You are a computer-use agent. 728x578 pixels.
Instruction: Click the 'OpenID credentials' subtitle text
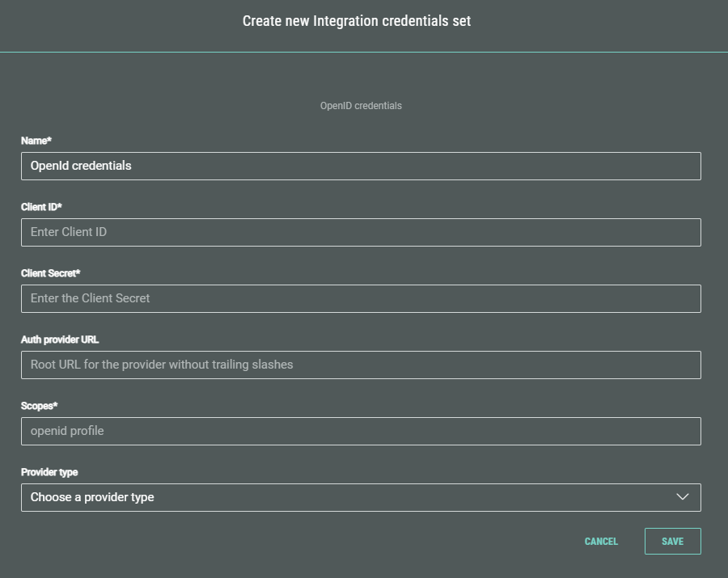click(x=361, y=106)
